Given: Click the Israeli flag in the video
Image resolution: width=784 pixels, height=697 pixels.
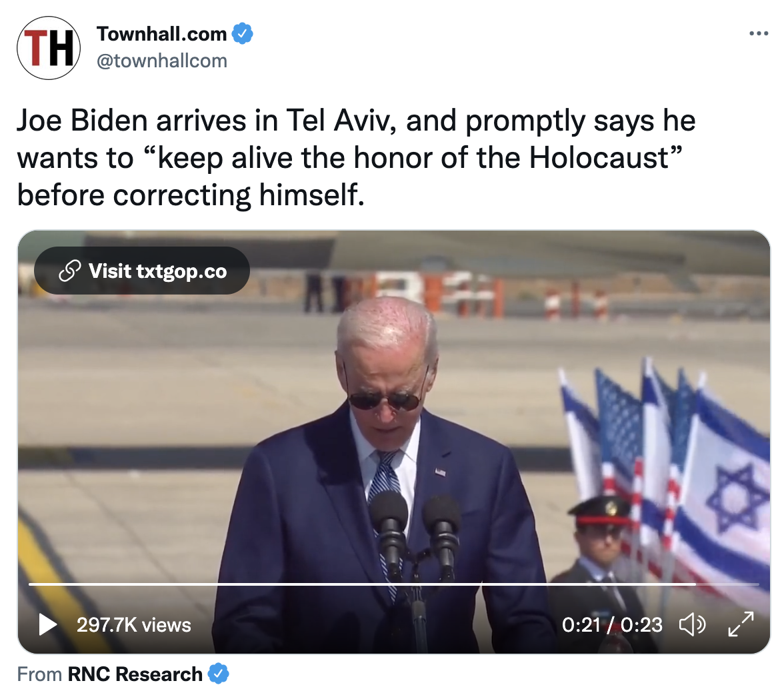Looking at the screenshot, I should pyautogui.click(x=723, y=494).
